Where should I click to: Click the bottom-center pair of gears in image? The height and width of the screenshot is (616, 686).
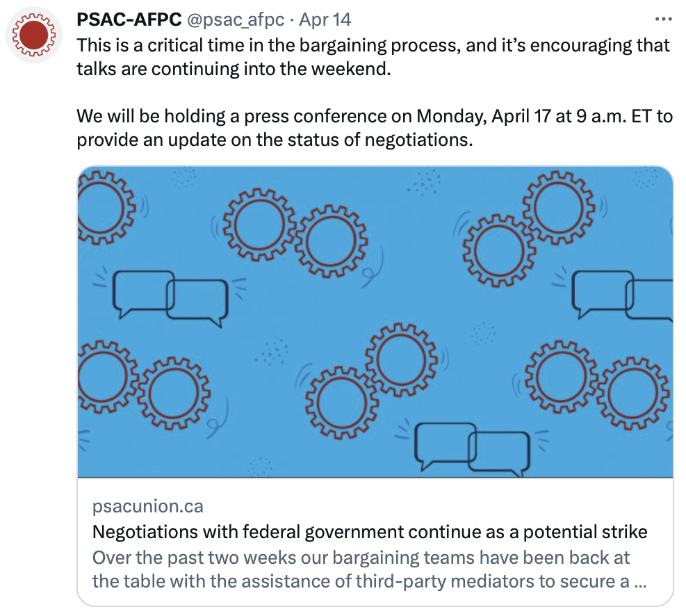371,380
